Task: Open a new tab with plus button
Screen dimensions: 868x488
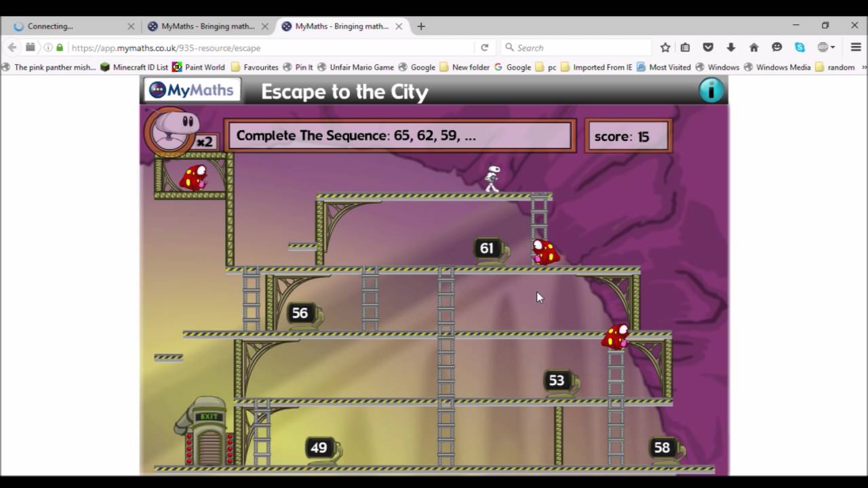Action: 421,26
